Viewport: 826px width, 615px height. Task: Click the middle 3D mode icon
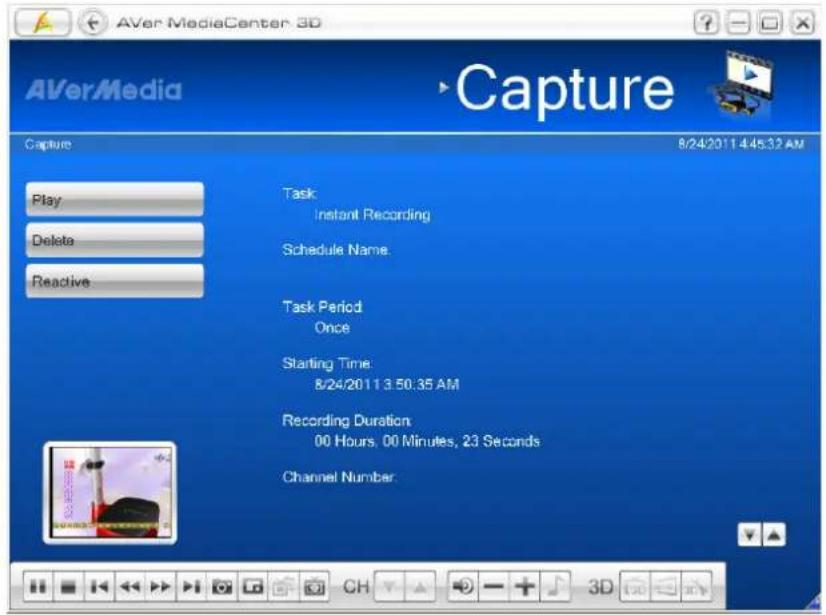[x=665, y=586]
